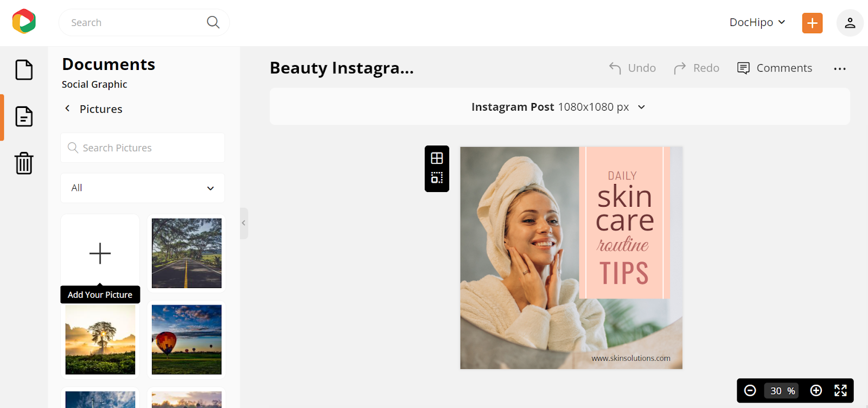
Task: Select the sunset tree picture thumbnail
Action: click(100, 340)
